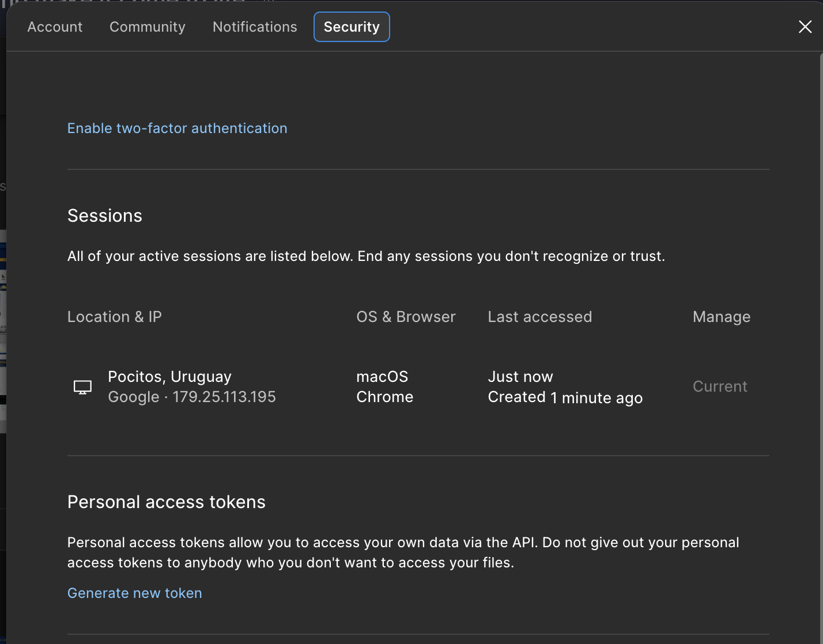The image size is (823, 644).
Task: Click the Just now access time
Action: (520, 377)
